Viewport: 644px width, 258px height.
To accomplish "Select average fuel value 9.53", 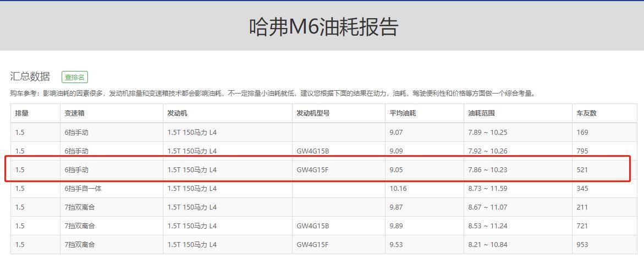I will [397, 244].
